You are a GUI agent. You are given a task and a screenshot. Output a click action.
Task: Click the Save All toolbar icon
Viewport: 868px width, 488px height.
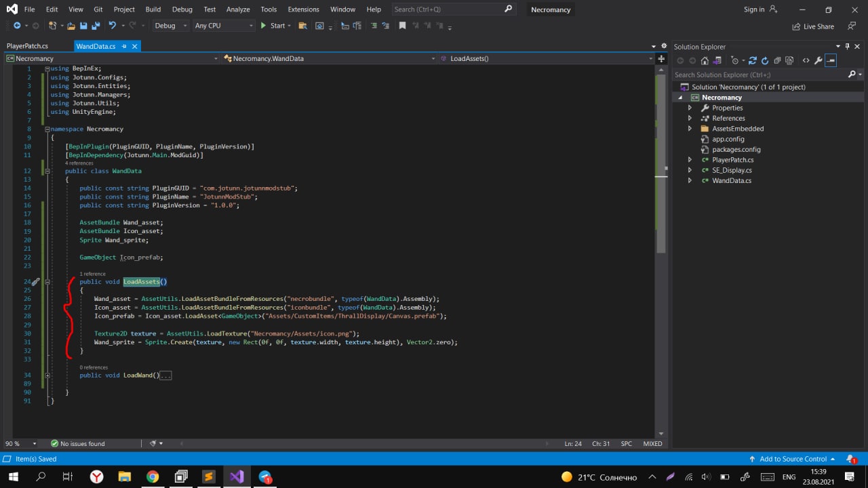point(96,26)
